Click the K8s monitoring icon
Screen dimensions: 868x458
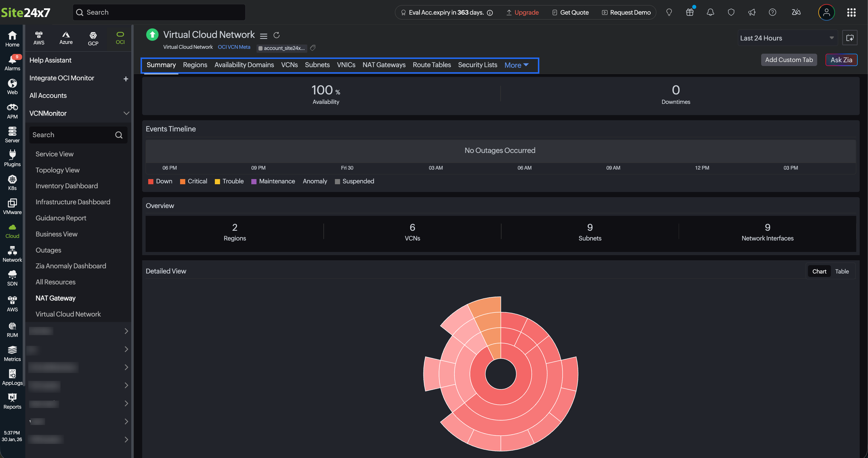click(12, 183)
